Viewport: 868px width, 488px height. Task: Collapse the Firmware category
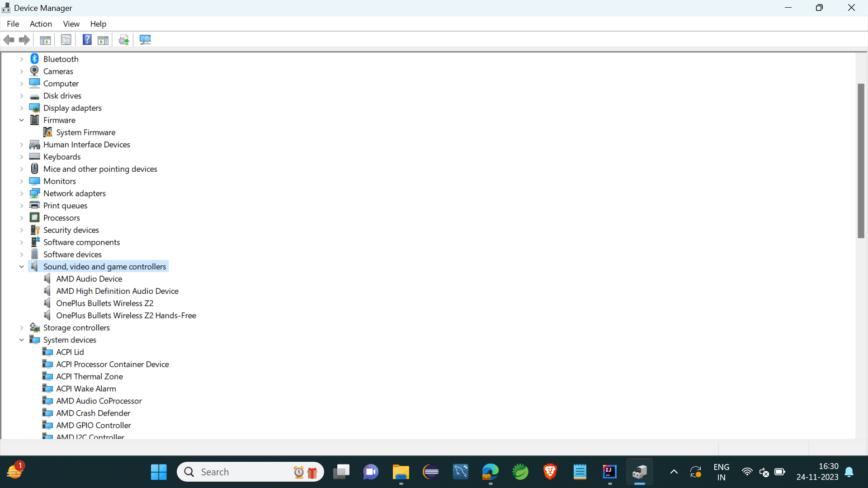tap(21, 120)
